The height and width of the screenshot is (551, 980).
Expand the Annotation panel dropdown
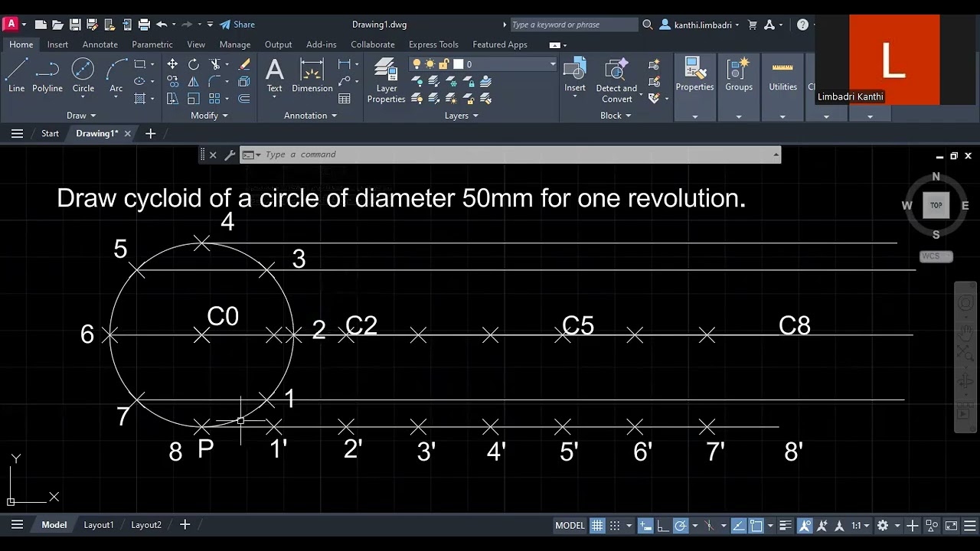point(310,116)
